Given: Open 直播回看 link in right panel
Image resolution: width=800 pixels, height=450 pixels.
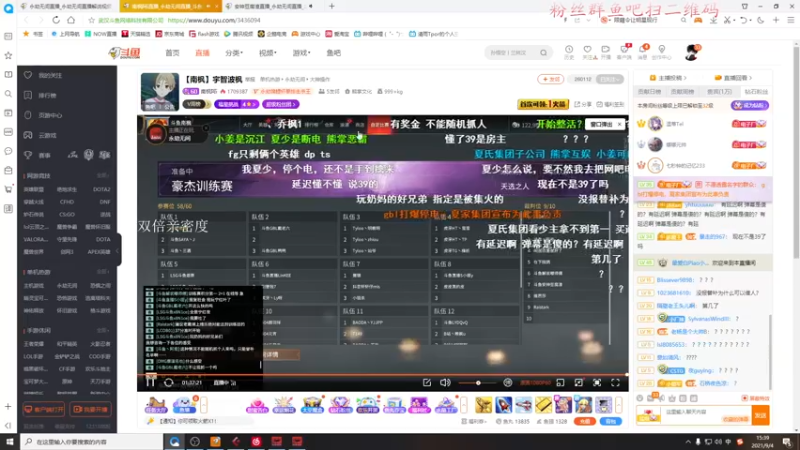Looking at the screenshot, I should click(x=734, y=78).
